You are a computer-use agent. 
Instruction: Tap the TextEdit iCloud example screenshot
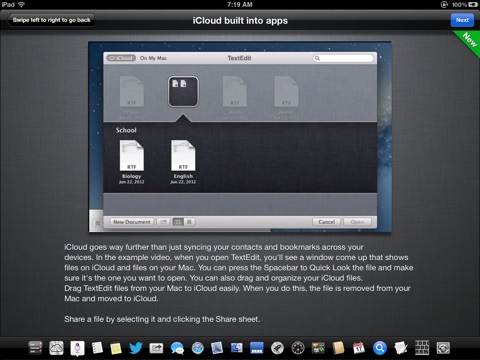240,137
